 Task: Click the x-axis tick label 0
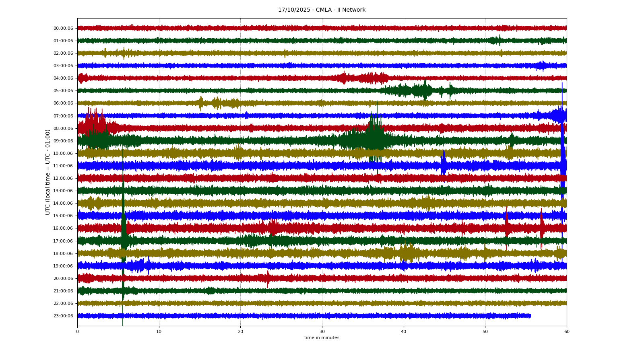click(x=78, y=332)
